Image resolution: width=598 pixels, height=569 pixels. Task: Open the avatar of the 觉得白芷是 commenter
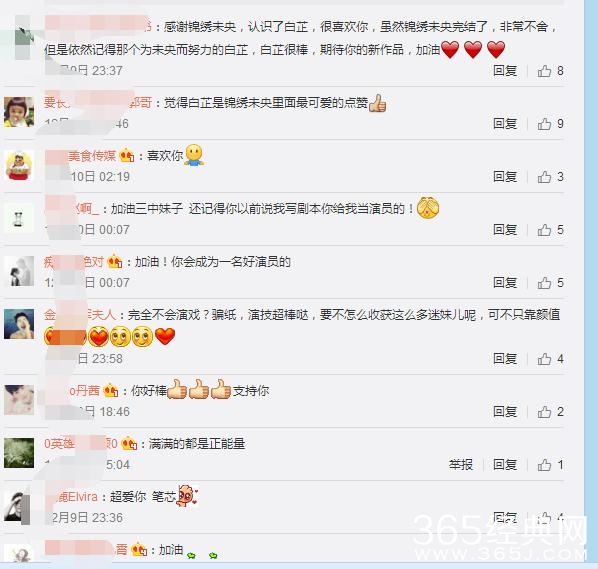click(19, 112)
